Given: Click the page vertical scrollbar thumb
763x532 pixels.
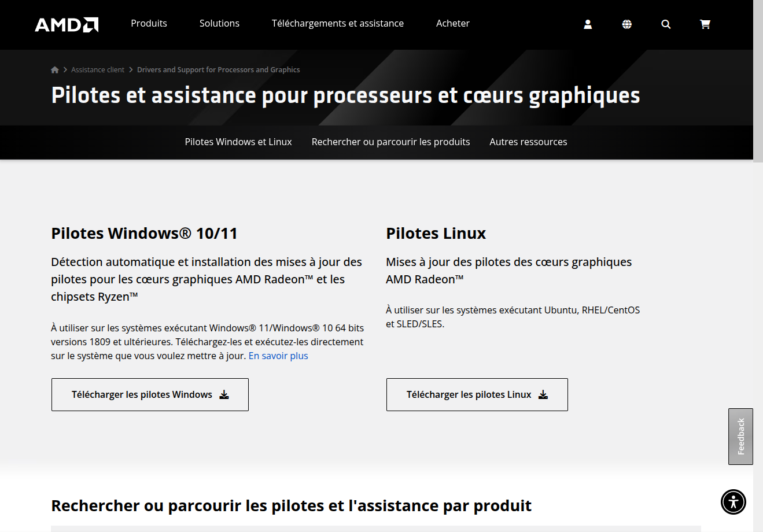Looking at the screenshot, I should 758,81.
